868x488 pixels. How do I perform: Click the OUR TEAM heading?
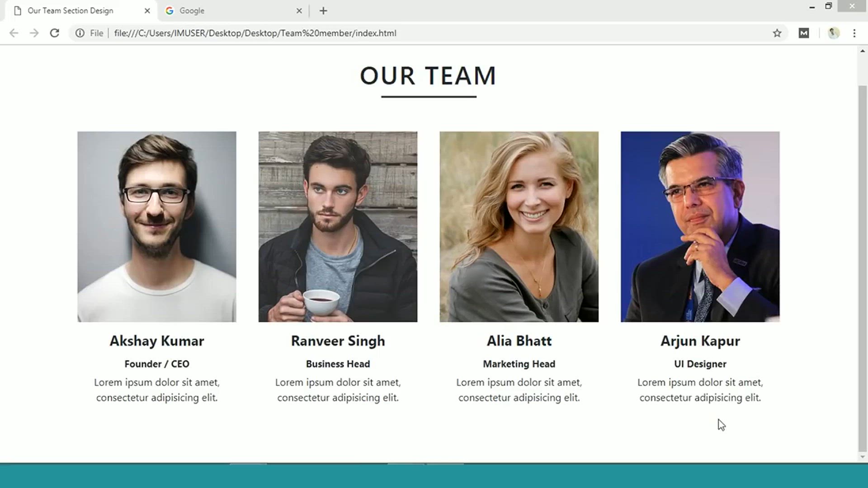pos(428,75)
